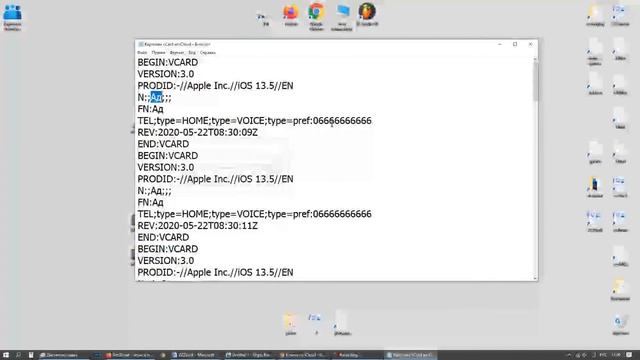
Task: Click the line REV:2020-05-22T08:30:09Z
Action: pos(198,132)
